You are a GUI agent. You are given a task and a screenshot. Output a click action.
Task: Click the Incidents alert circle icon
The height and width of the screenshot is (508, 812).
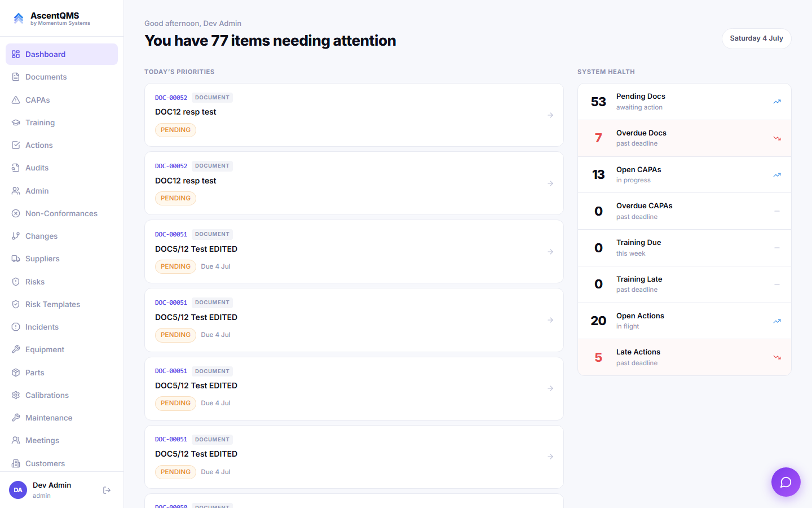[x=16, y=327]
